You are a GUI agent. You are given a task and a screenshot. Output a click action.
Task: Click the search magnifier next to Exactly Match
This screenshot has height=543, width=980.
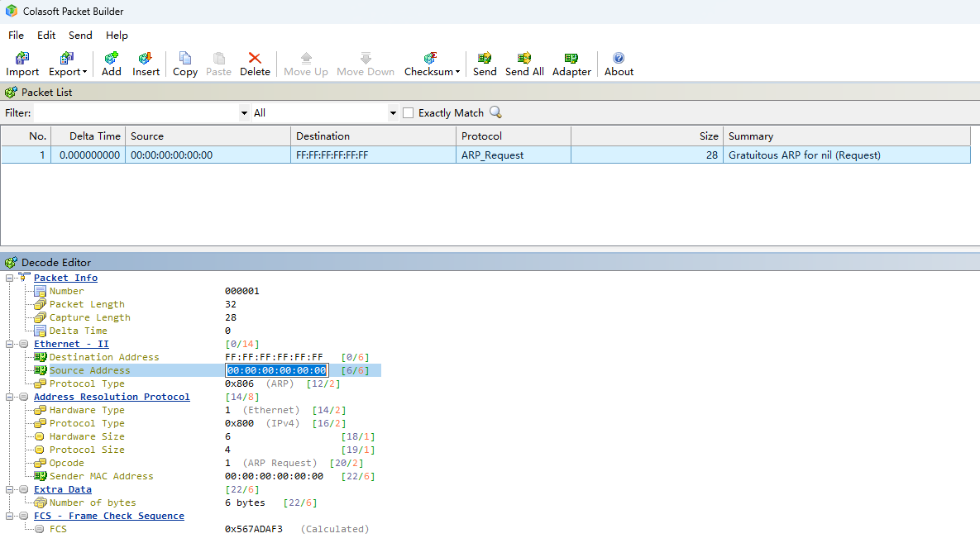pyautogui.click(x=495, y=112)
